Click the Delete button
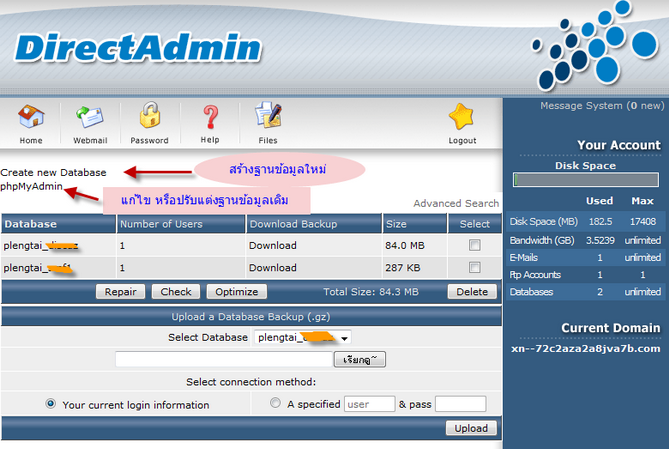This screenshot has width=669, height=449. pyautogui.click(x=472, y=292)
